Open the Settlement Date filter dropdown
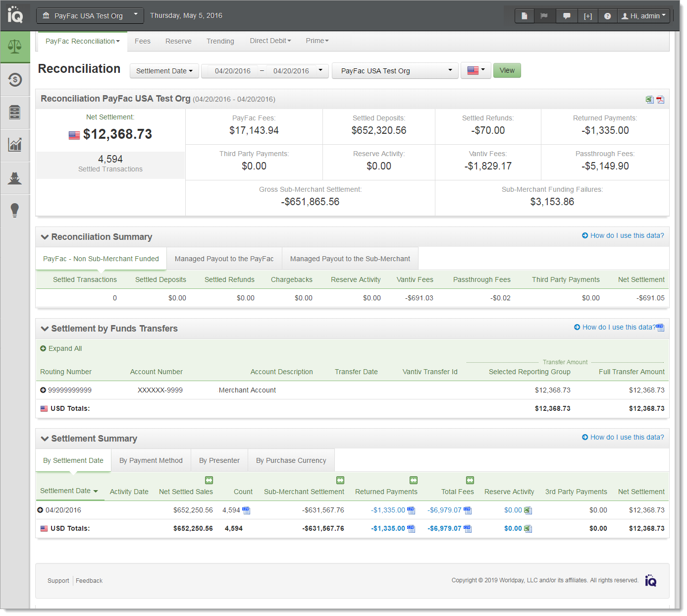The width and height of the screenshot is (687, 616). pos(164,71)
